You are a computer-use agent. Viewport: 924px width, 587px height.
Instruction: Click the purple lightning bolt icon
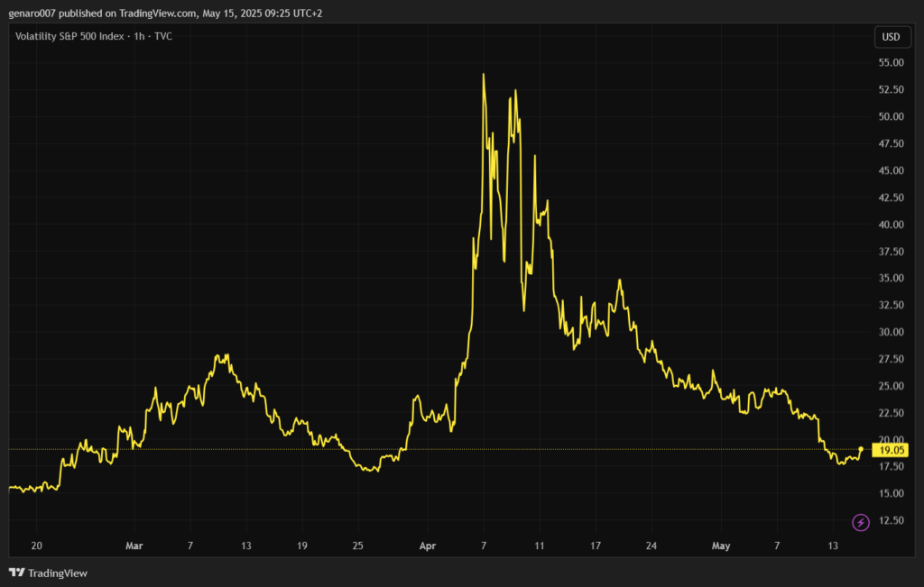[x=861, y=522]
